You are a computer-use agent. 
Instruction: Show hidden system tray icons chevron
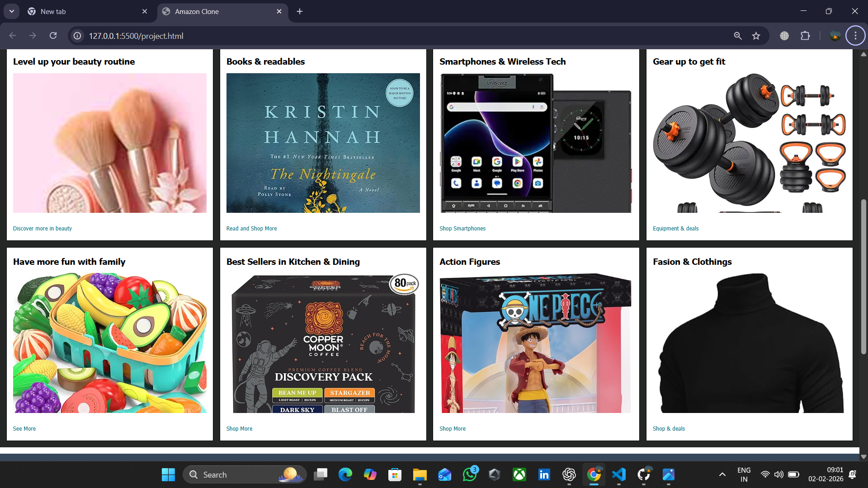pyautogui.click(x=722, y=474)
